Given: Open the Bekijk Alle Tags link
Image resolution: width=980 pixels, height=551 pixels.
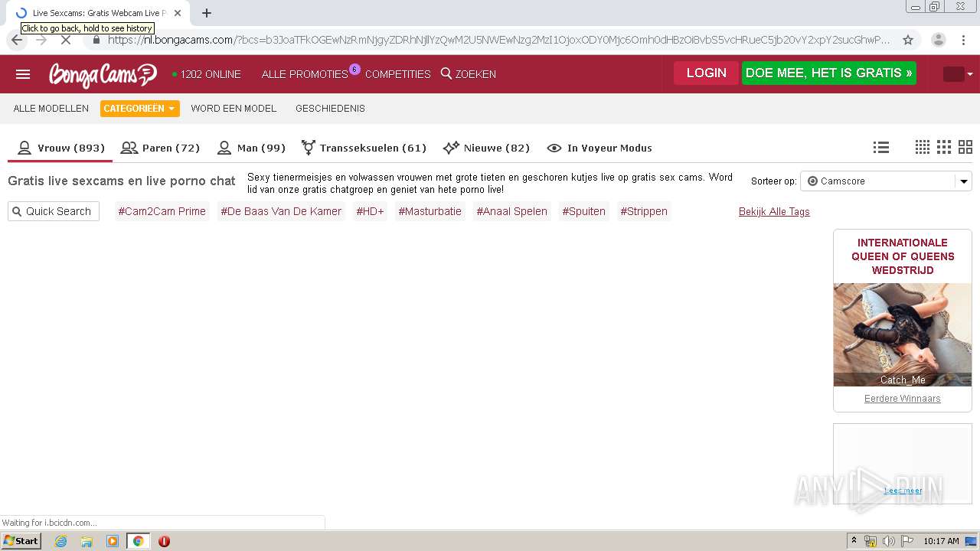Looking at the screenshot, I should (x=774, y=212).
